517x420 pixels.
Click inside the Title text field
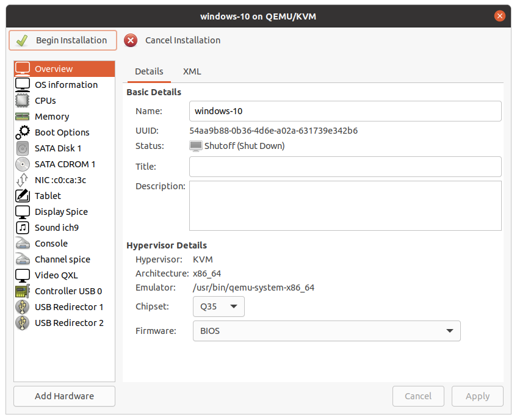coord(345,167)
